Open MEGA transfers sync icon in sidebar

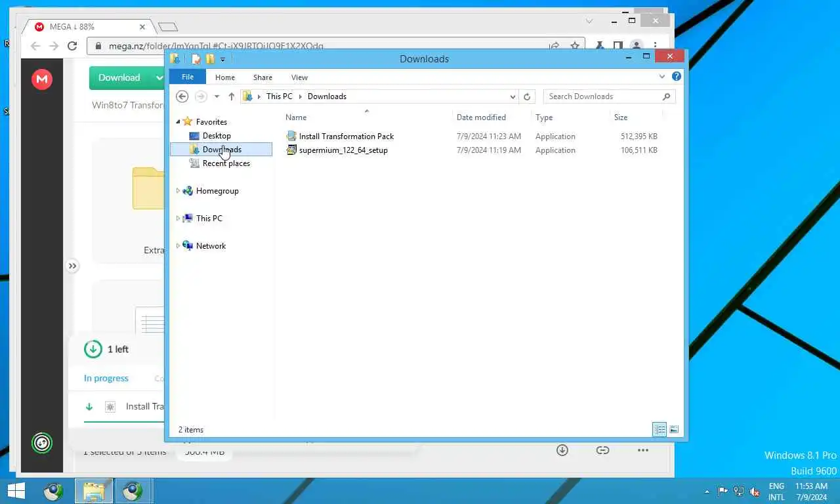coord(42,443)
